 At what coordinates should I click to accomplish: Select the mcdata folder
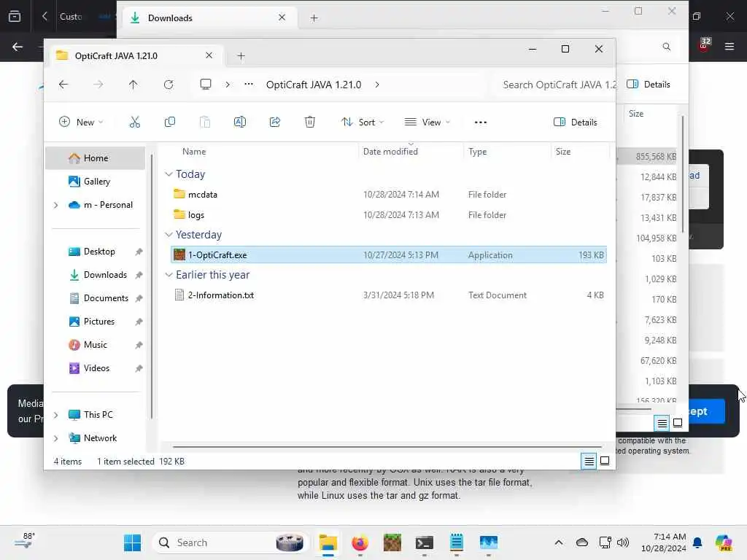pyautogui.click(x=389, y=194)
